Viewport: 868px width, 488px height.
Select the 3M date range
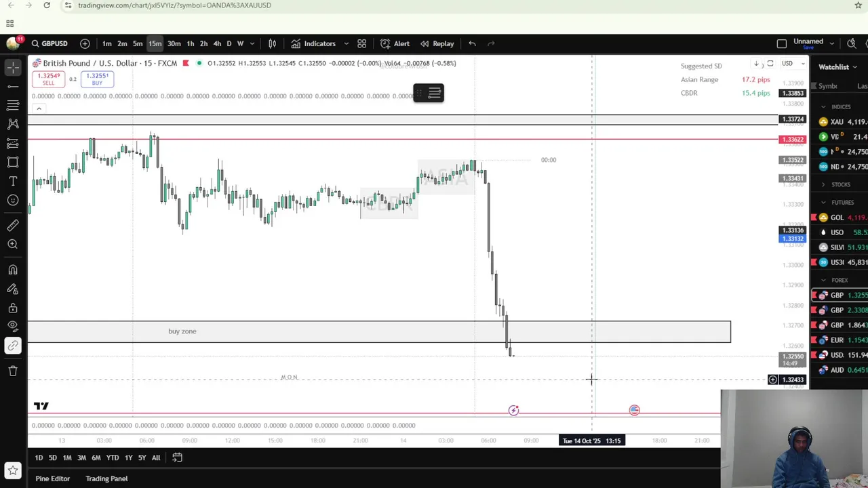81,457
